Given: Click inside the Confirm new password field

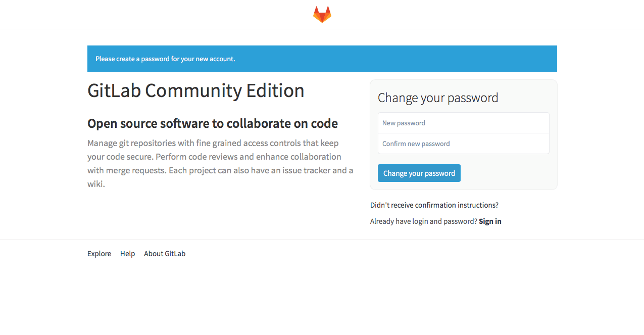Looking at the screenshot, I should pyautogui.click(x=463, y=143).
